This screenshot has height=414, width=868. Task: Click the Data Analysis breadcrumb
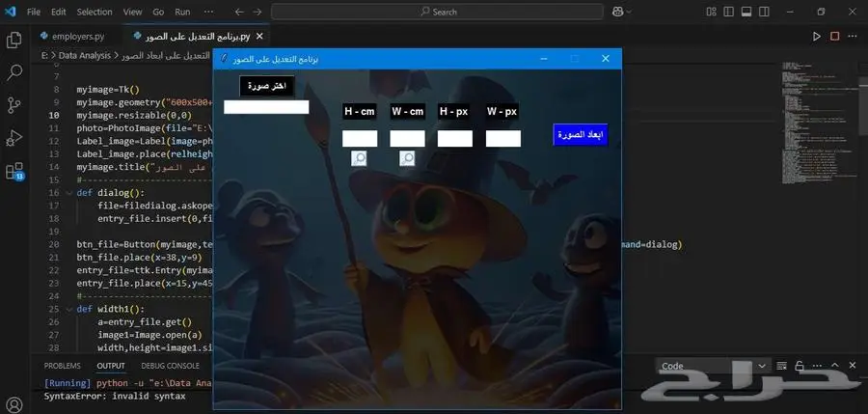[x=85, y=55]
